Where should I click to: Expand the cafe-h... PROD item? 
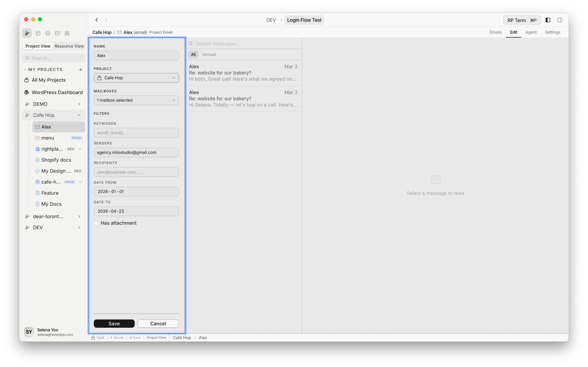80,182
